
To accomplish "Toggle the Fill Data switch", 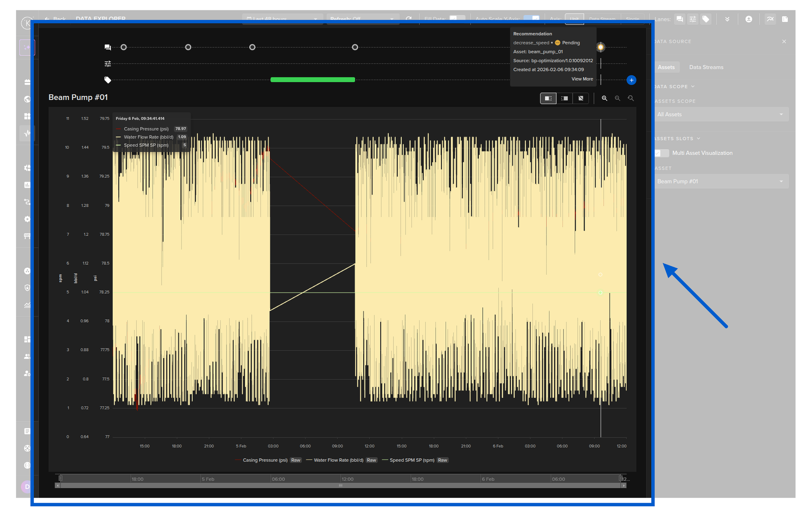I will tap(457, 18).
